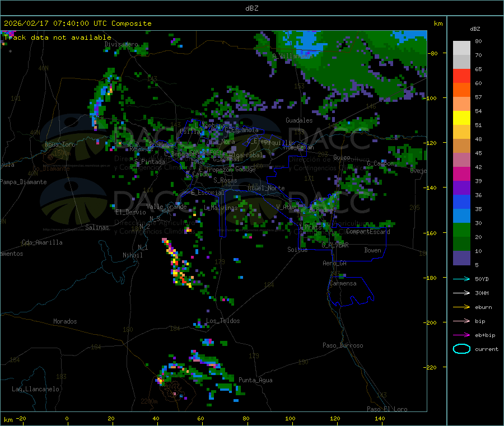The width and height of the screenshot is (504, 426).
Task: Click the 'El_Desvio' location label
Action: coord(130,212)
